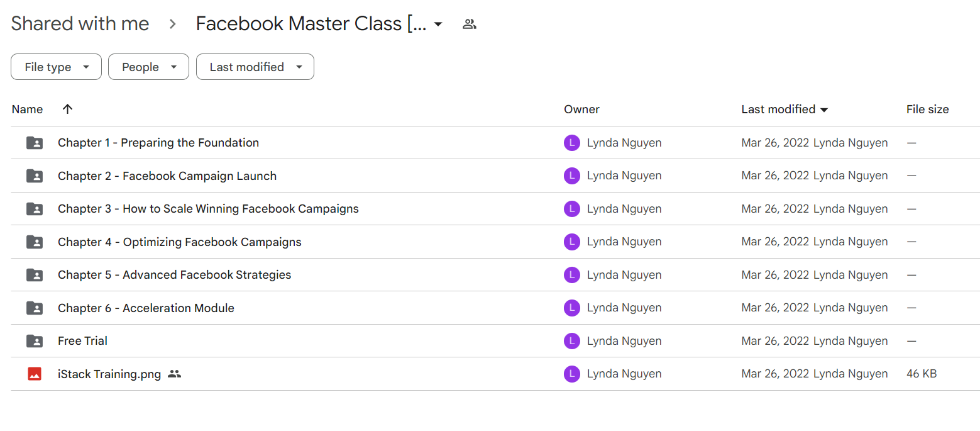Click the shared folder icon for Chapter 3
Viewport: 980px width, 431px height.
[x=35, y=209]
